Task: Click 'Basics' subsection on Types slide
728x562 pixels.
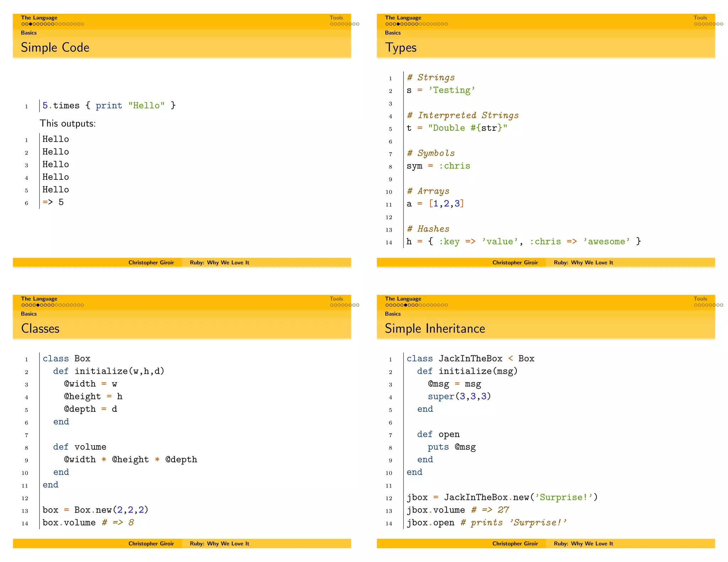Action: [392, 33]
